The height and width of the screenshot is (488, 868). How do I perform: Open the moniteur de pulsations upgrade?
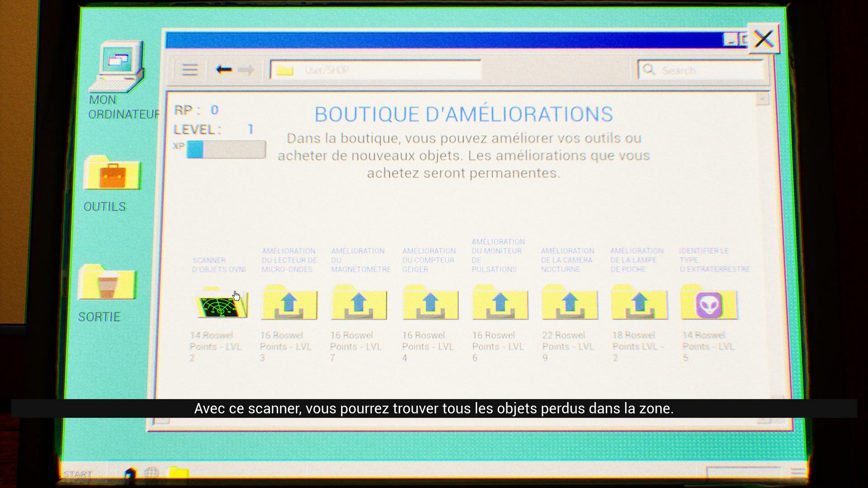click(x=500, y=304)
